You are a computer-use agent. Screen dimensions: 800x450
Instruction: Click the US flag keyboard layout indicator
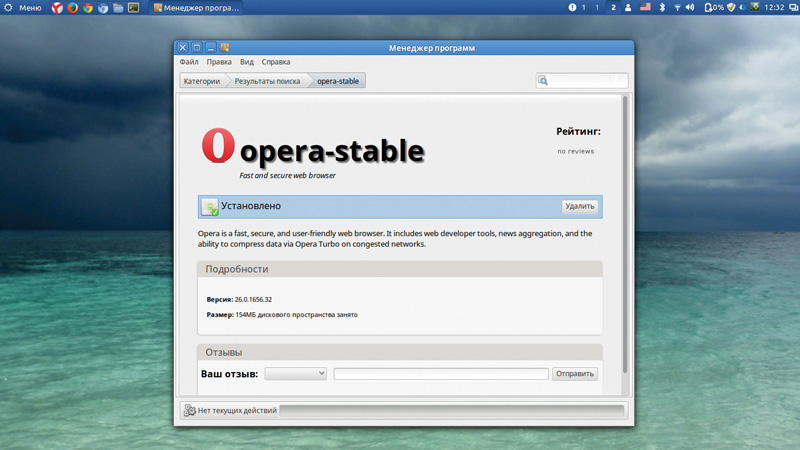click(645, 7)
